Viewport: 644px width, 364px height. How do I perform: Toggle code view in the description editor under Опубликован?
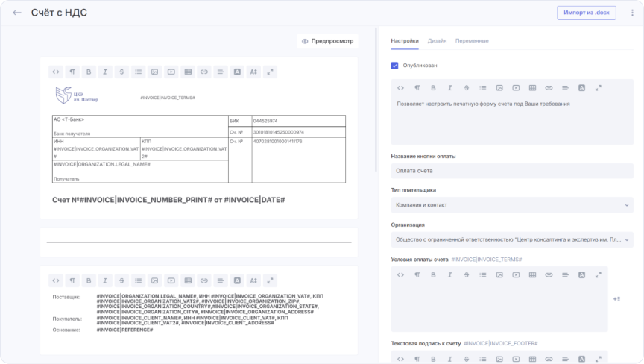(x=400, y=88)
